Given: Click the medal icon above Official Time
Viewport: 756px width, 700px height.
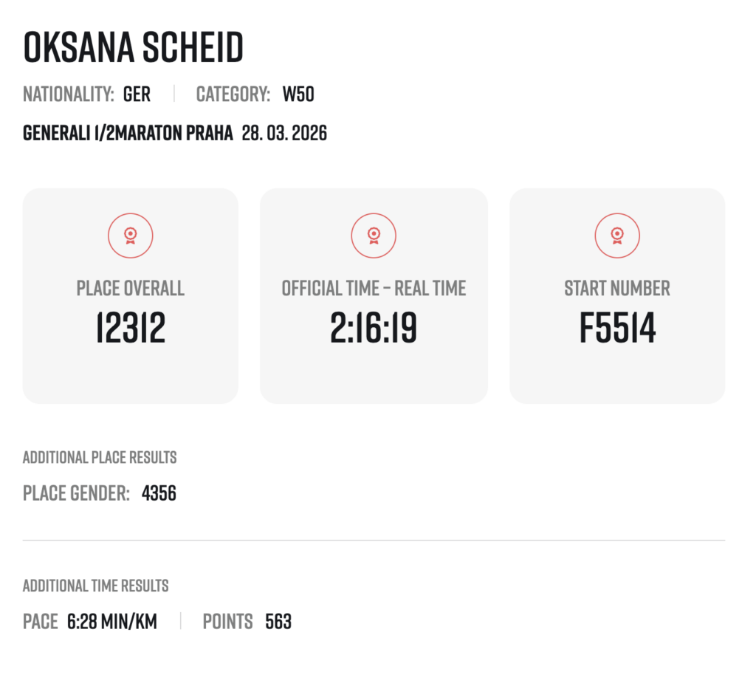Looking at the screenshot, I should tap(374, 236).
